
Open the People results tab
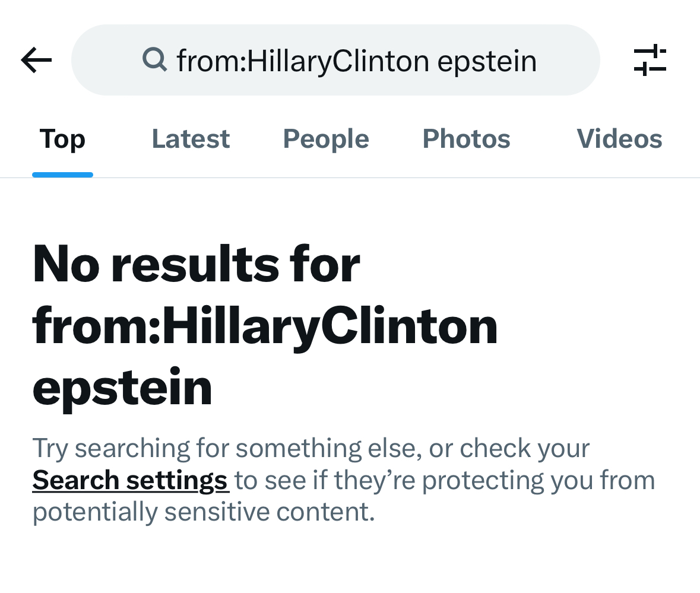(x=326, y=139)
